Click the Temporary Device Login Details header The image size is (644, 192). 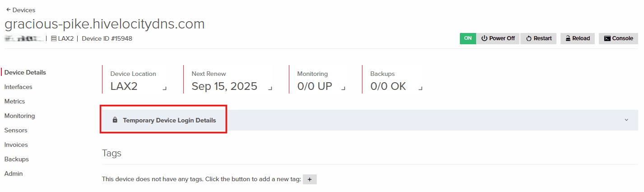[169, 120]
